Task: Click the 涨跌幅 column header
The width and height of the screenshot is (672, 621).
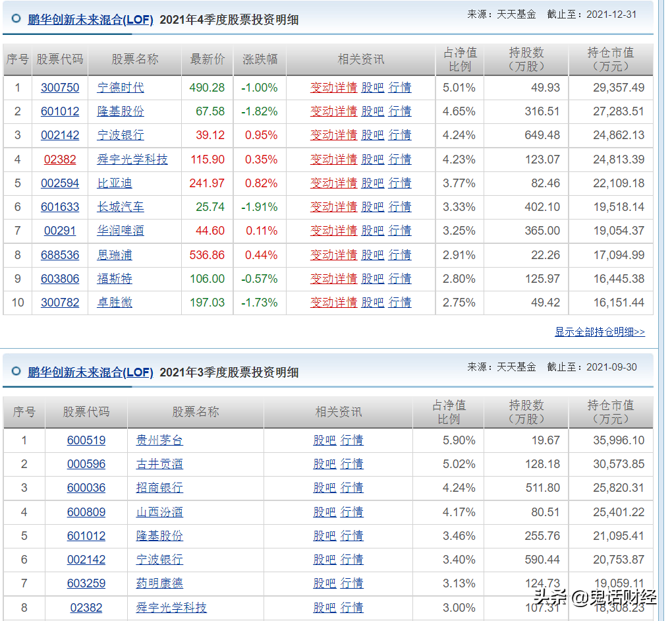Action: pyautogui.click(x=260, y=59)
